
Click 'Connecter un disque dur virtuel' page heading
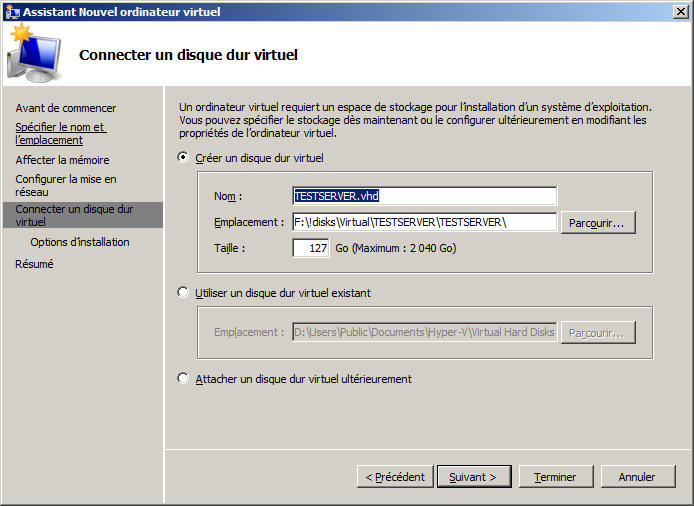click(188, 55)
